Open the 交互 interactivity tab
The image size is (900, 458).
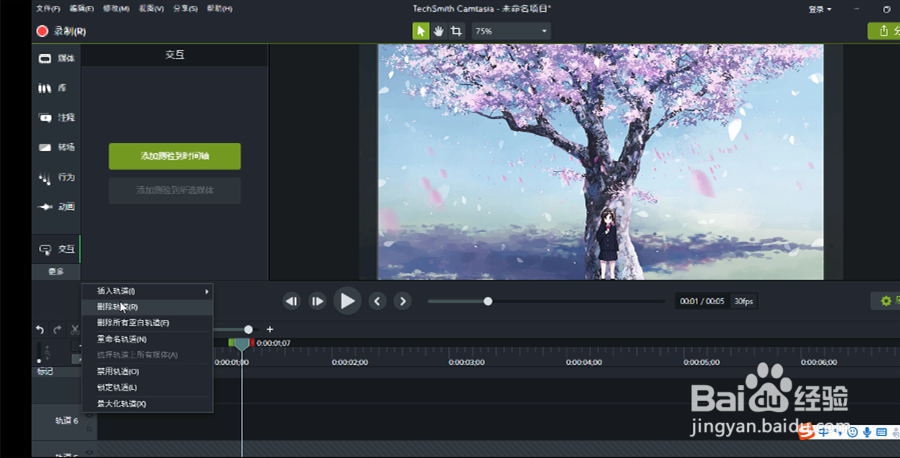pos(57,249)
